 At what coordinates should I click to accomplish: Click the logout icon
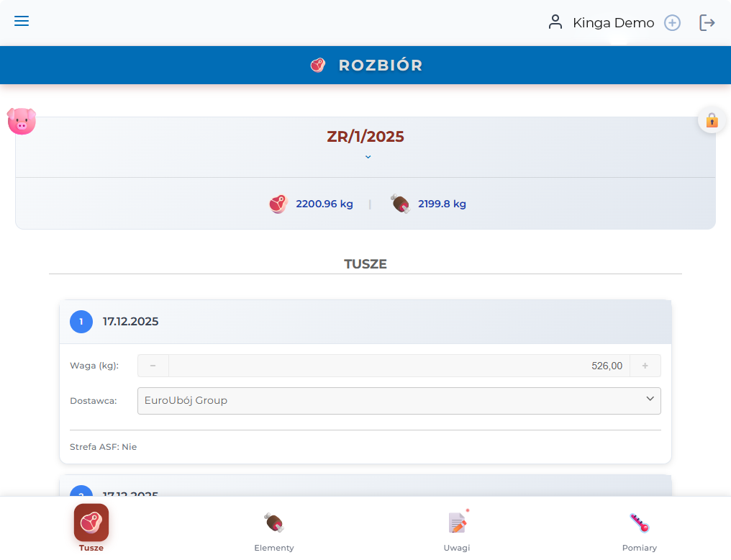pos(707,23)
